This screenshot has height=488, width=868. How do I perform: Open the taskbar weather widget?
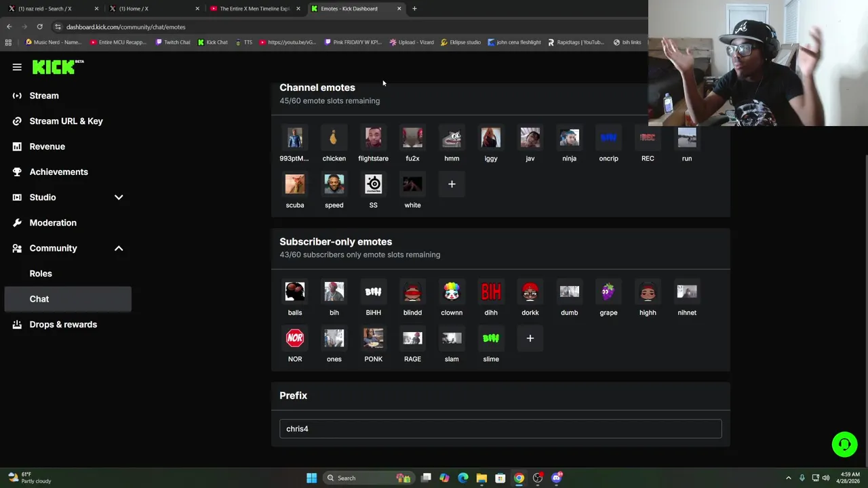pos(28,478)
